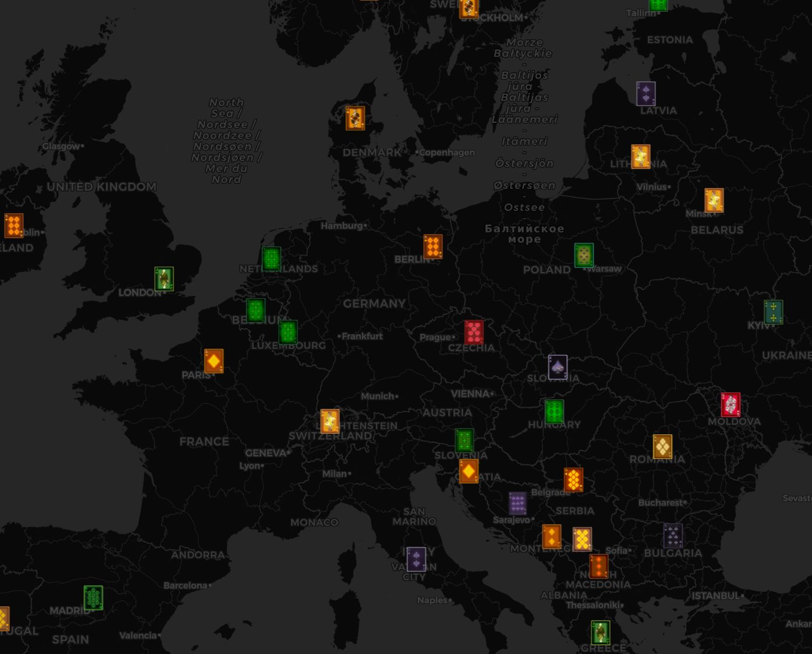This screenshot has width=812, height=654.
Task: Open the yellow diamonds card beside Montenegro card
Action: click(x=582, y=539)
